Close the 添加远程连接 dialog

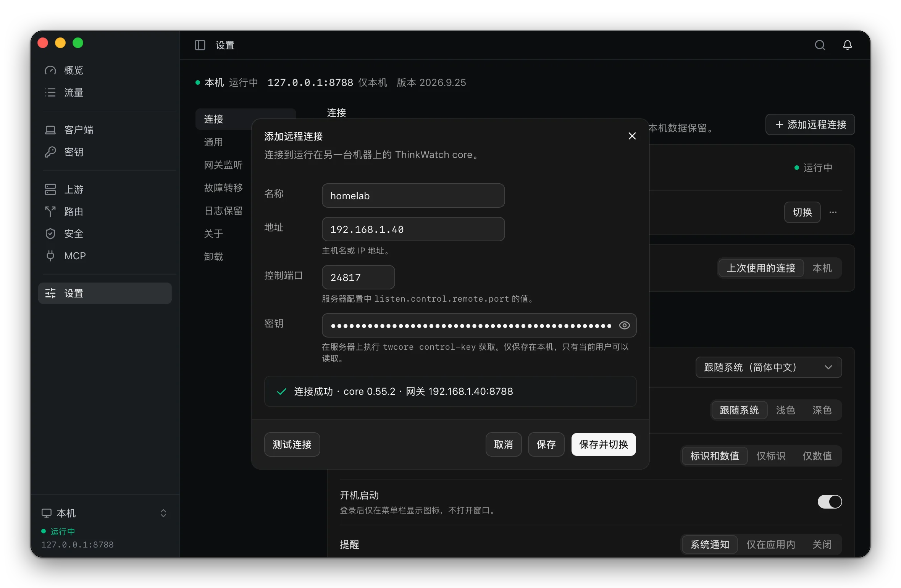pos(632,136)
